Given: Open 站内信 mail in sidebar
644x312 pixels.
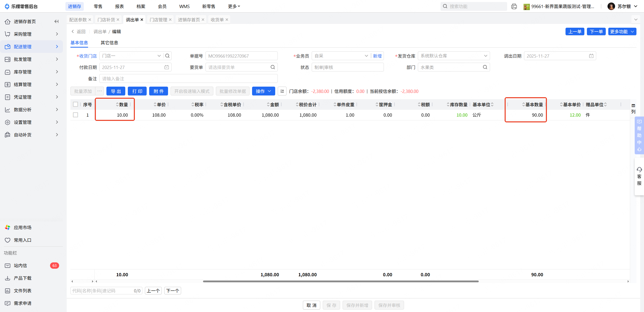Looking at the screenshot, I should tap(20, 265).
